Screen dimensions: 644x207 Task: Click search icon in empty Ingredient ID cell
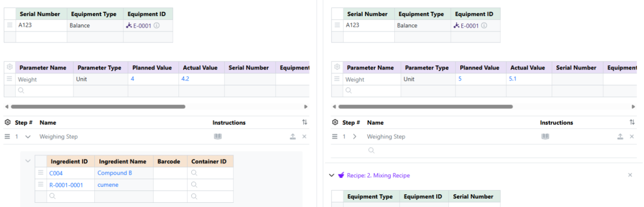point(53,196)
